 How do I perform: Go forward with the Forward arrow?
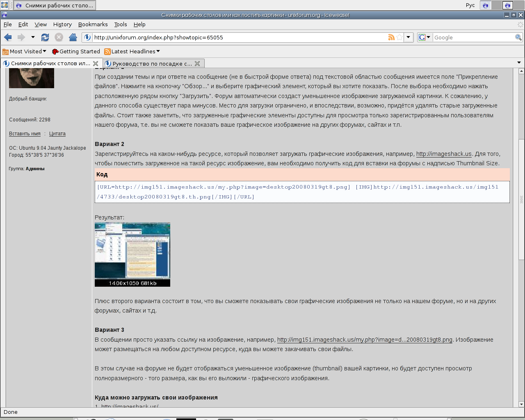[21, 37]
